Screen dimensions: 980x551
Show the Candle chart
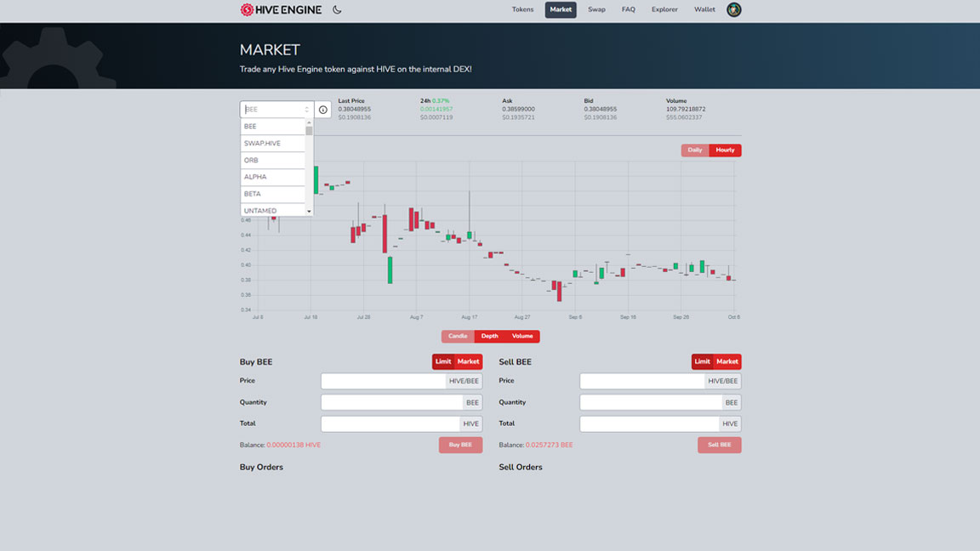pyautogui.click(x=458, y=336)
